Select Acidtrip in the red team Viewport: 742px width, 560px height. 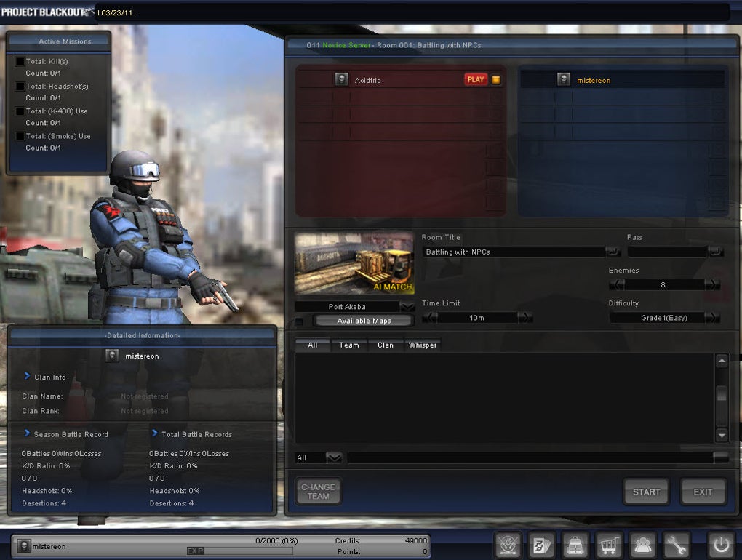(401, 79)
